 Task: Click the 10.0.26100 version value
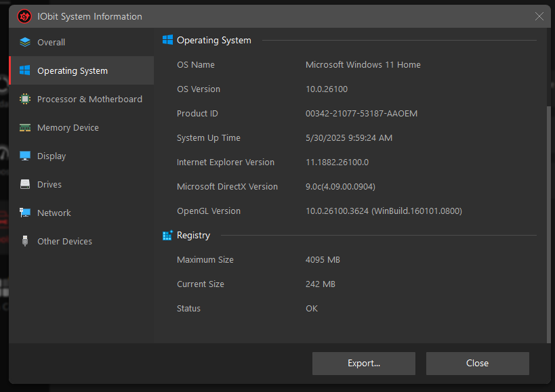pos(327,89)
